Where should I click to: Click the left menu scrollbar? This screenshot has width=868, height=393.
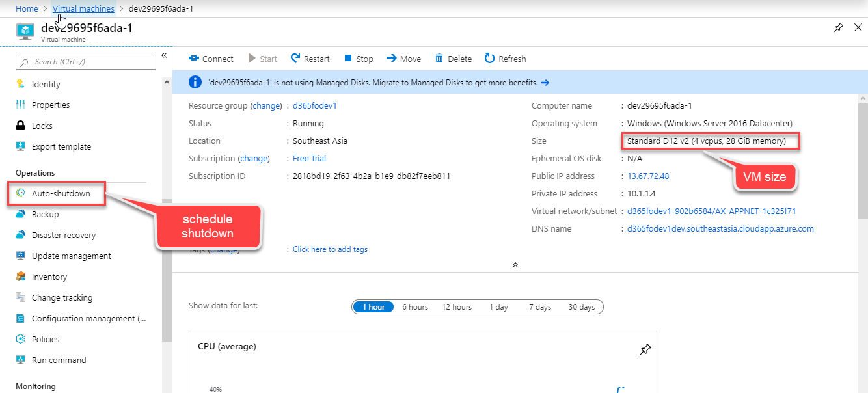click(x=167, y=270)
